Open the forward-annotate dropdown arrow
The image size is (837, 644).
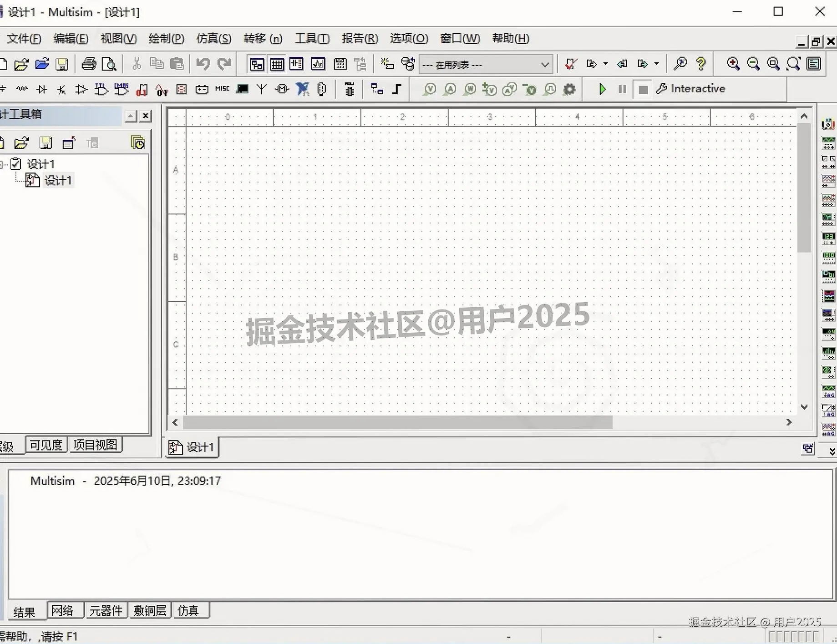pos(657,64)
